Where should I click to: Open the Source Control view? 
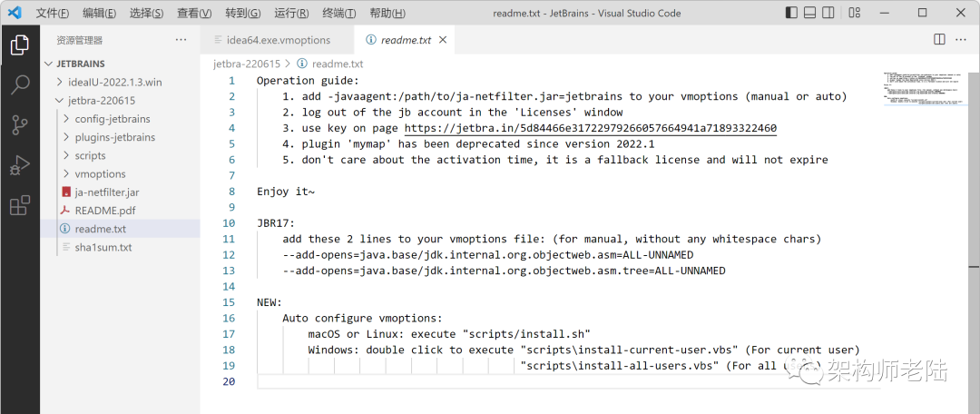[19, 125]
